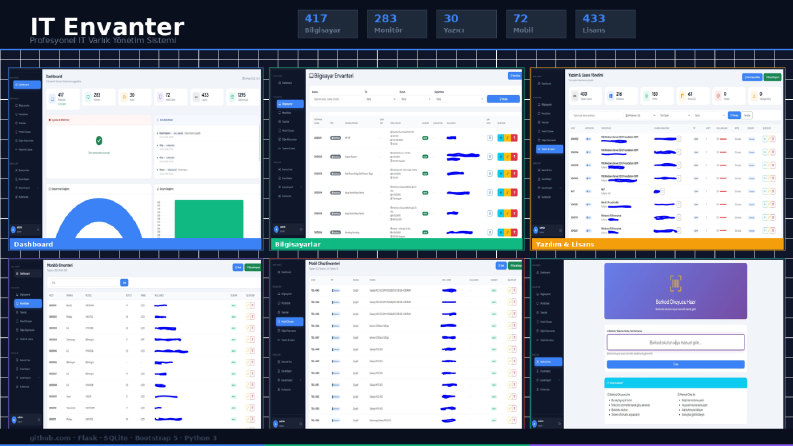Select active Bilgisayarlar item in Bilgisayarlar sidebar
This screenshot has width=793, height=446.
click(x=290, y=104)
